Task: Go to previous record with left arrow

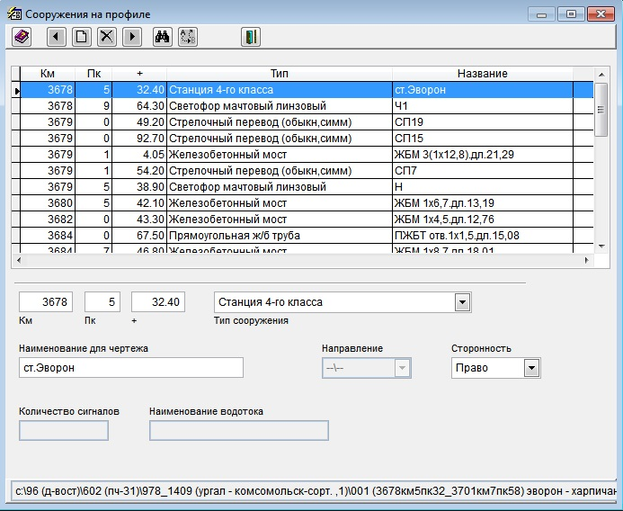Action: pos(55,37)
